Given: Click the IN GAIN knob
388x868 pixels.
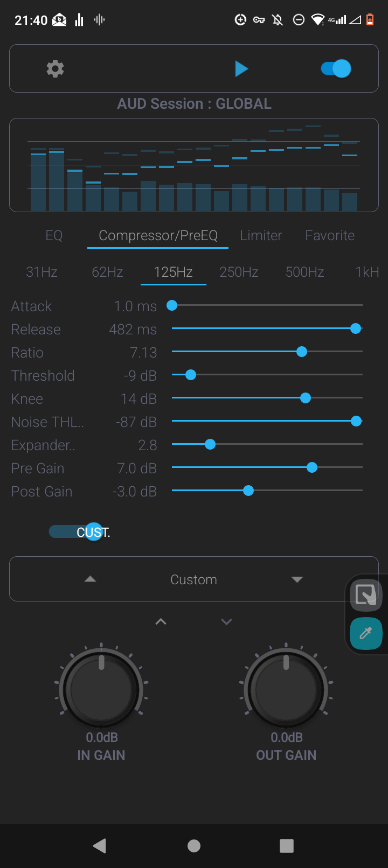Looking at the screenshot, I should [x=101, y=688].
